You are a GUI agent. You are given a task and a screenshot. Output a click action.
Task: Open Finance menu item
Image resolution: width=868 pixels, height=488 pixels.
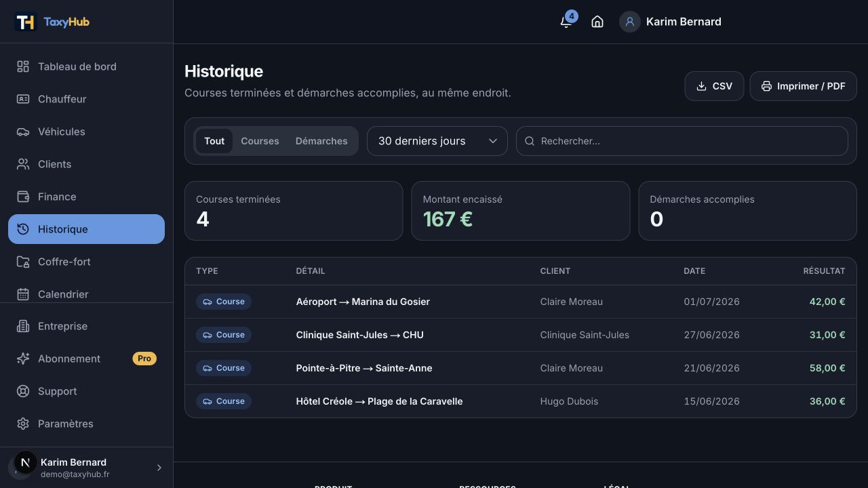[86, 197]
